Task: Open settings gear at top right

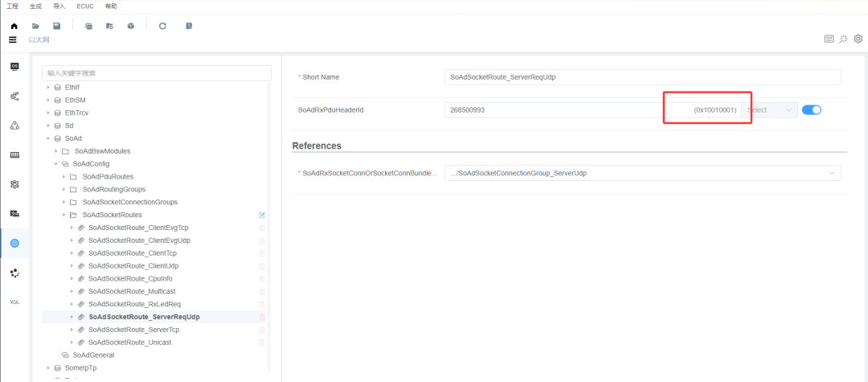Action: tap(858, 39)
